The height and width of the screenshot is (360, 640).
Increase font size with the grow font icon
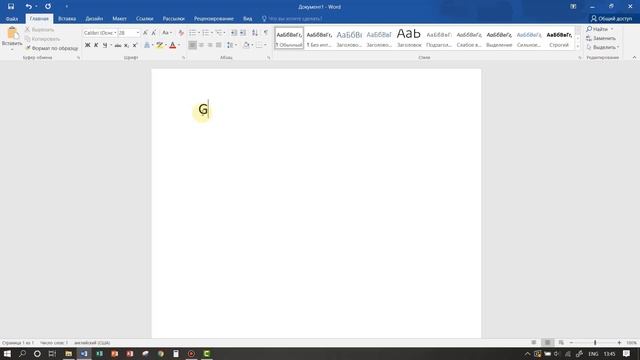[145, 33]
